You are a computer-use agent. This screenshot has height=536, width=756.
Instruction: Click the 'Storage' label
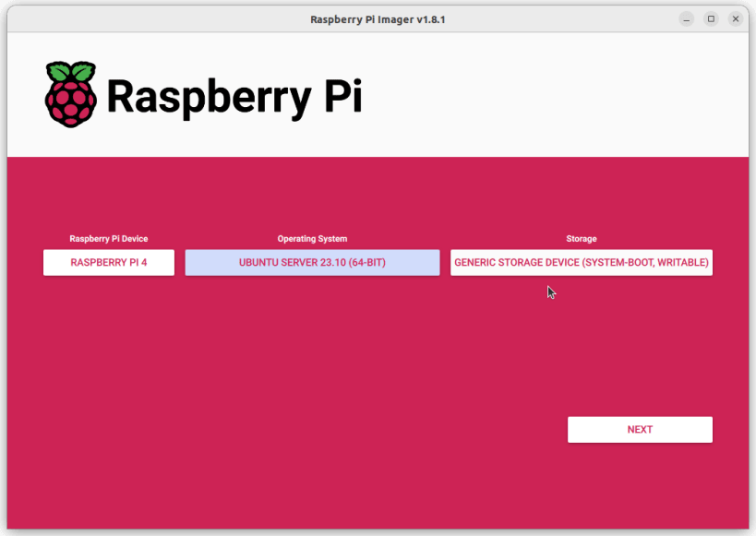[x=581, y=239]
